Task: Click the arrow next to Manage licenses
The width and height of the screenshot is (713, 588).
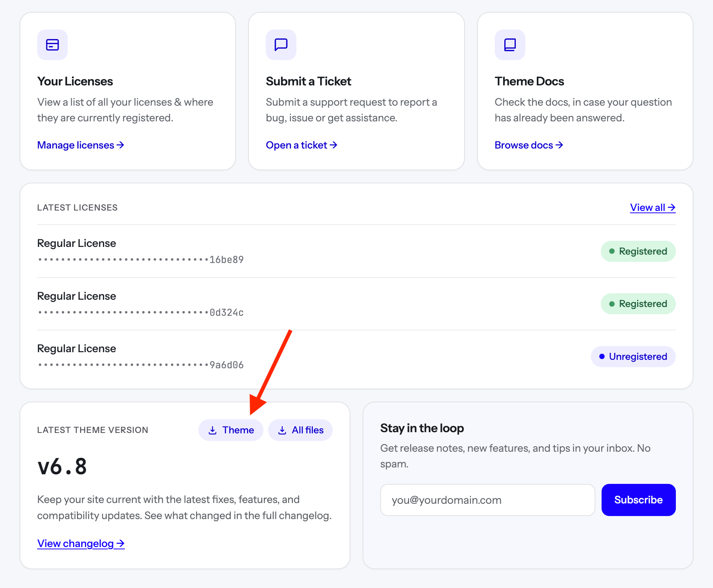Action: (121, 145)
